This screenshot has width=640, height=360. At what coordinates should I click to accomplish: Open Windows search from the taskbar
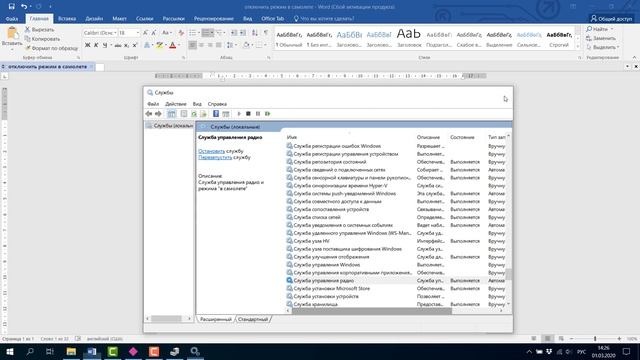(x=29, y=351)
